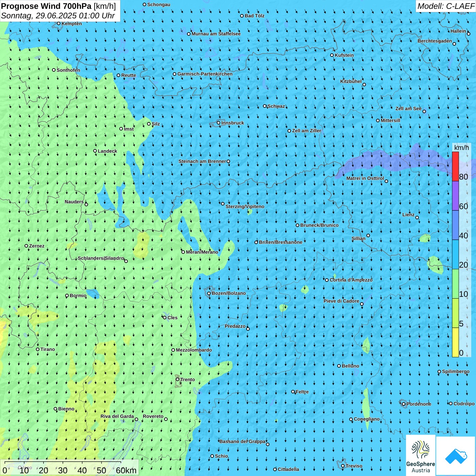
Task: Click the Bruneck/Brunico label
Action: (x=319, y=225)
